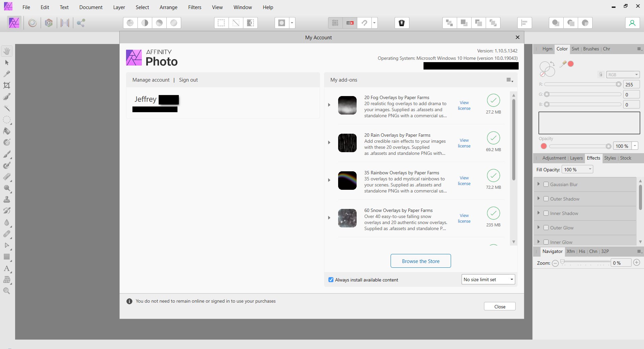Open the Filters menu

pyautogui.click(x=195, y=7)
